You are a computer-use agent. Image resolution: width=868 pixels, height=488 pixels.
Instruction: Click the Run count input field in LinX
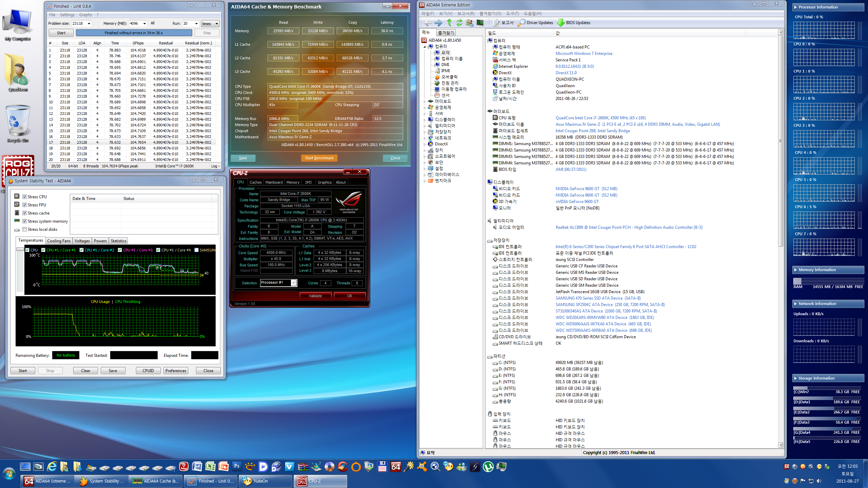(188, 23)
